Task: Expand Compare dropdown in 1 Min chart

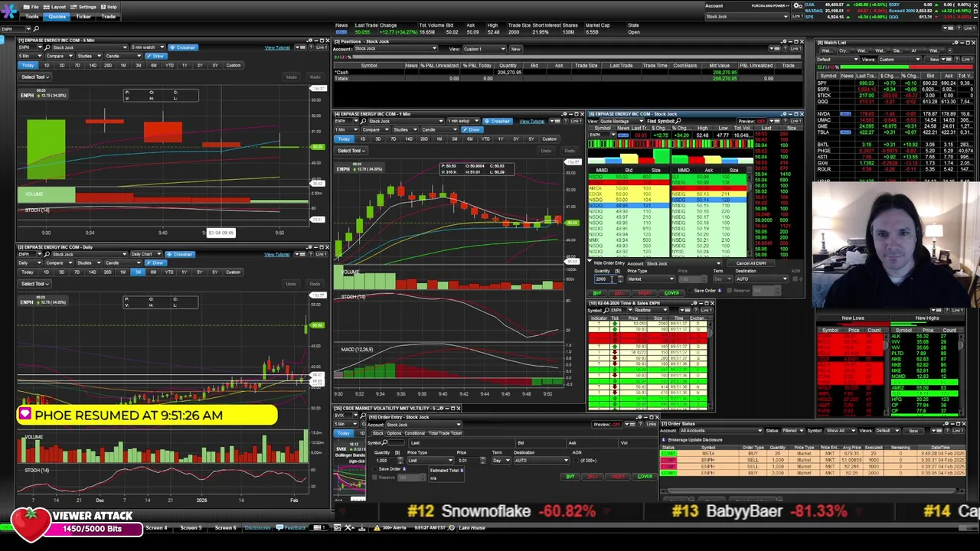Action: 377,129
